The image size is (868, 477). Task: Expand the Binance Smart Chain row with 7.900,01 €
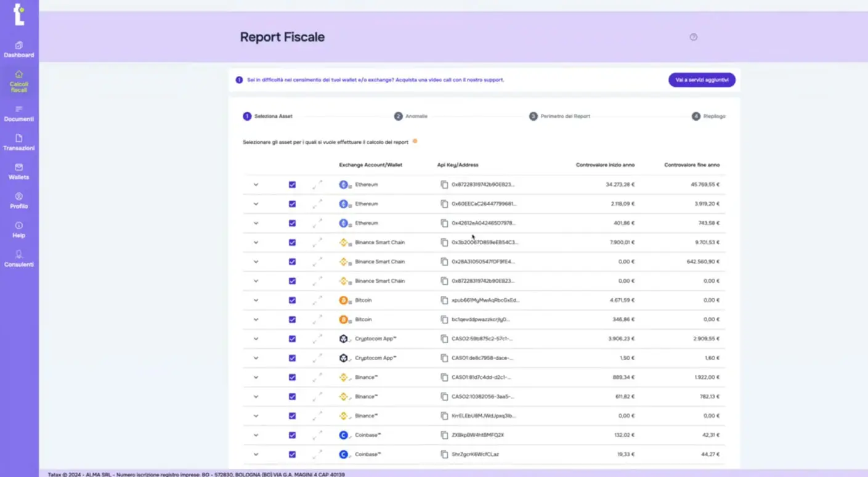point(256,242)
